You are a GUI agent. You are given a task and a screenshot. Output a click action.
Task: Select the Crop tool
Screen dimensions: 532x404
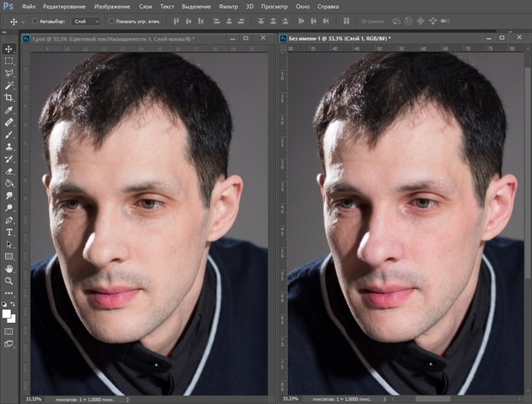pyautogui.click(x=8, y=98)
